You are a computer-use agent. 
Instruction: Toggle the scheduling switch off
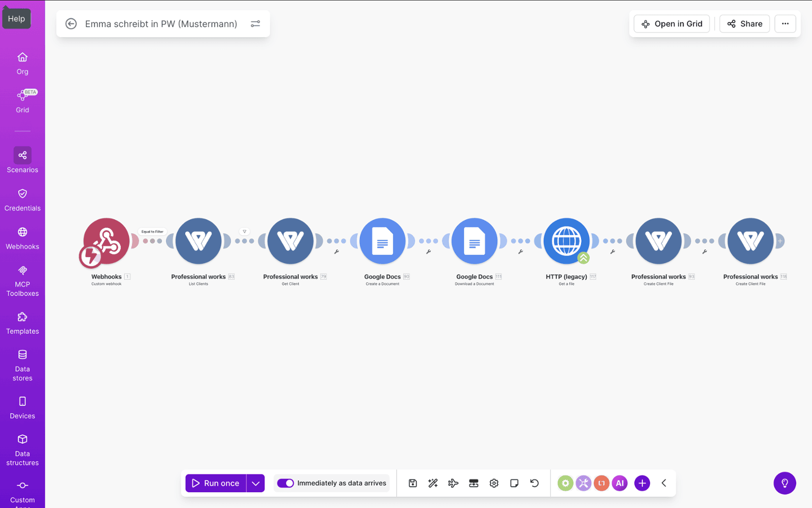(x=285, y=483)
